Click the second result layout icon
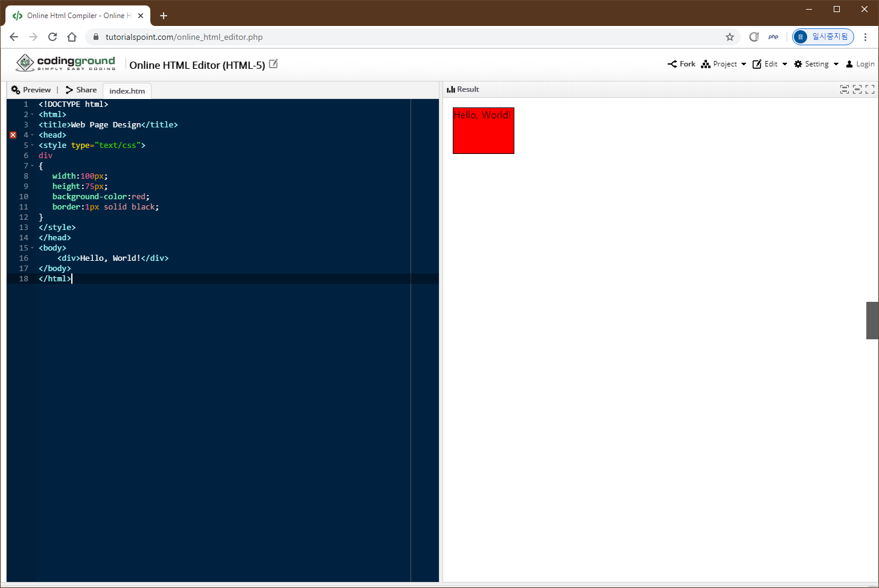The width and height of the screenshot is (879, 588). pos(857,89)
